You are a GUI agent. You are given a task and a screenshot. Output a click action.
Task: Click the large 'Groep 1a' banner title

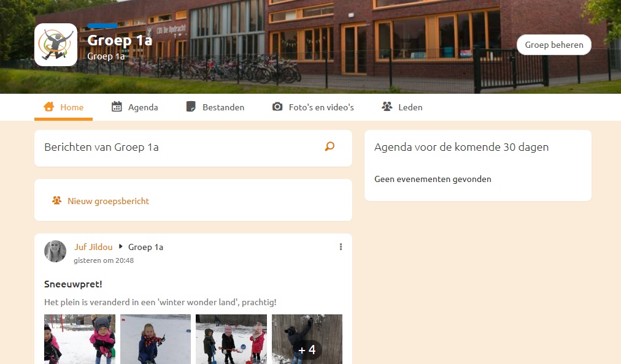pos(120,40)
